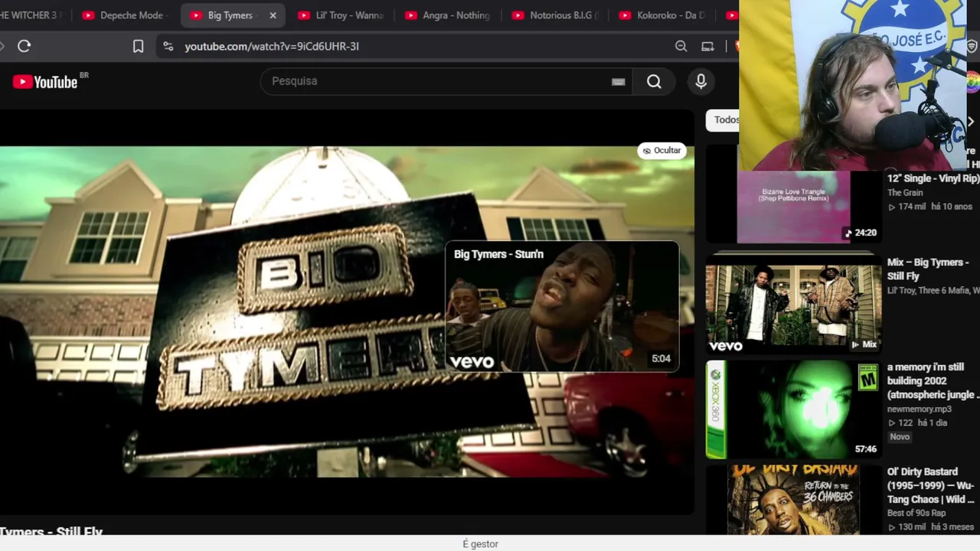This screenshot has width=980, height=551.
Task: Switch to the Notorious B.I.G tab
Action: (555, 15)
